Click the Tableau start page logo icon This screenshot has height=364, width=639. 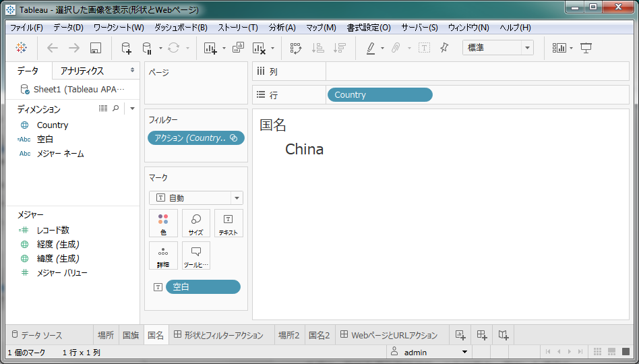pos(21,48)
